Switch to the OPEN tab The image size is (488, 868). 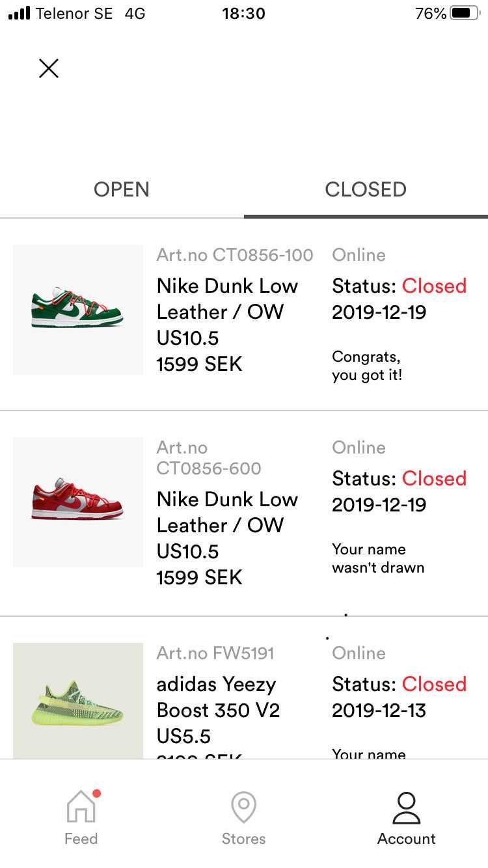click(x=122, y=189)
